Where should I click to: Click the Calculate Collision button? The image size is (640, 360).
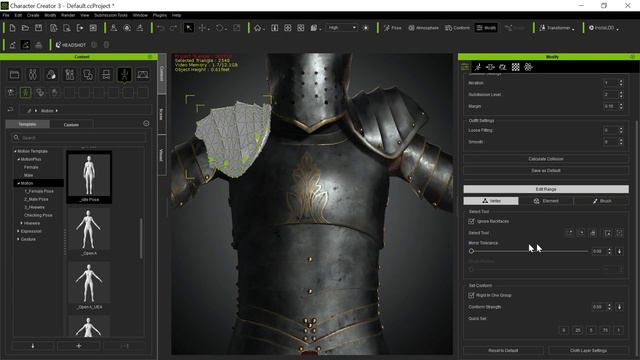(x=546, y=159)
